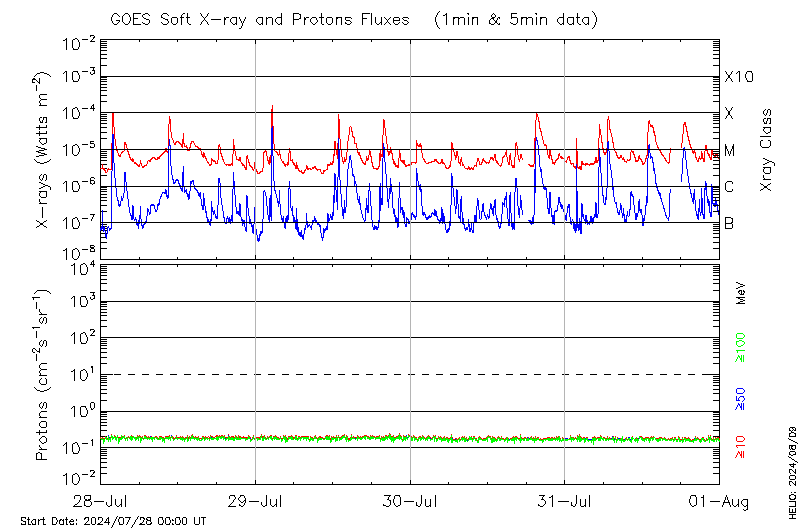Click the 29-Jul date tick label
This screenshot has width=800, height=530.
click(x=255, y=501)
